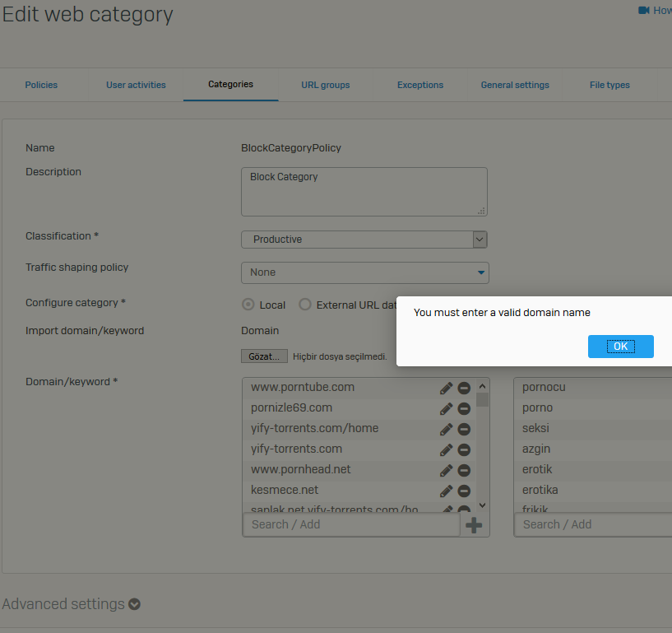Remove the yify-torrents.com domain entry
The height and width of the screenshot is (633, 672).
(x=464, y=449)
